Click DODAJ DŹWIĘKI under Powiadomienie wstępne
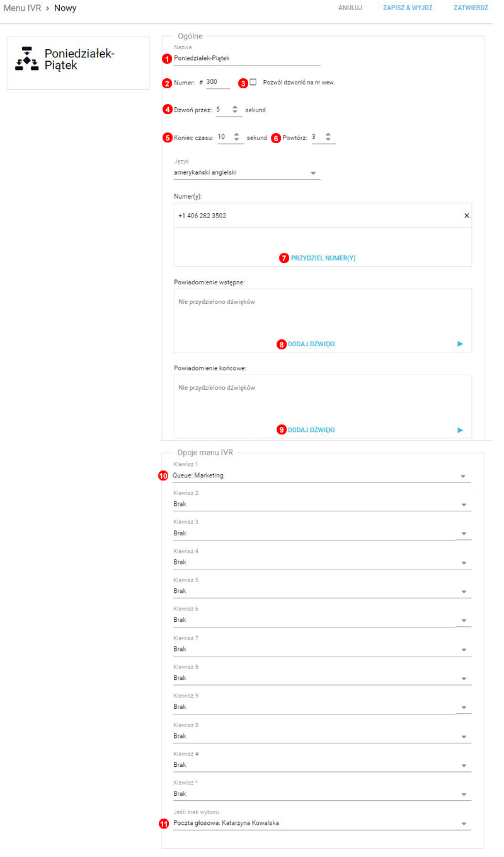The height and width of the screenshot is (857, 504). (311, 344)
